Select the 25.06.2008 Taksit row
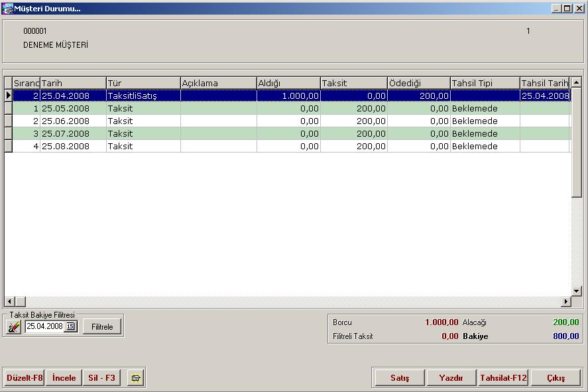Viewport: 588px width, 392px height. [73, 121]
